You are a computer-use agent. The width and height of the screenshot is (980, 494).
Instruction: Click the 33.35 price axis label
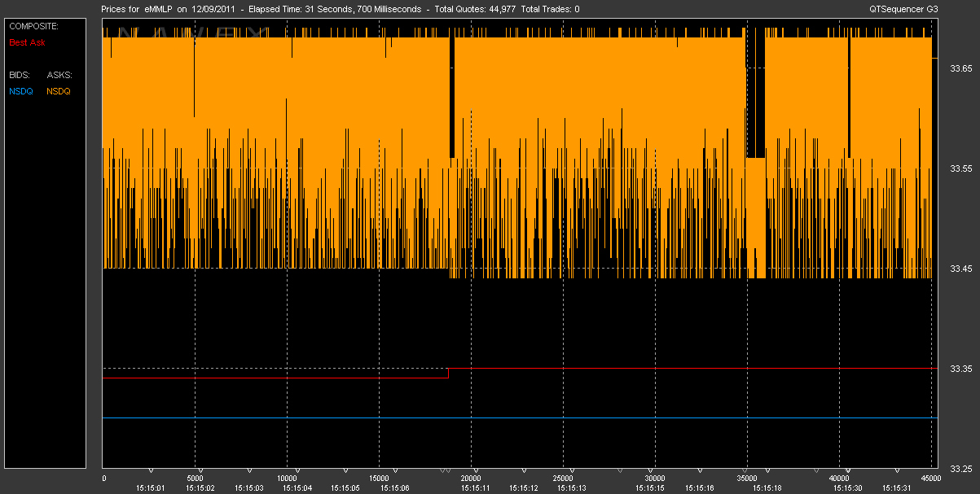[x=962, y=369]
